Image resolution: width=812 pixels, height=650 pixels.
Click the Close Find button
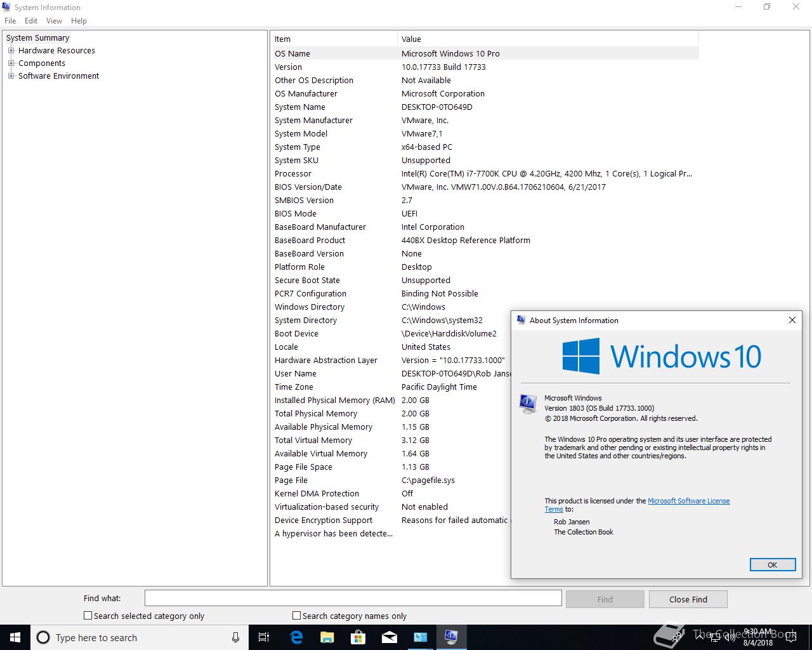pos(688,599)
